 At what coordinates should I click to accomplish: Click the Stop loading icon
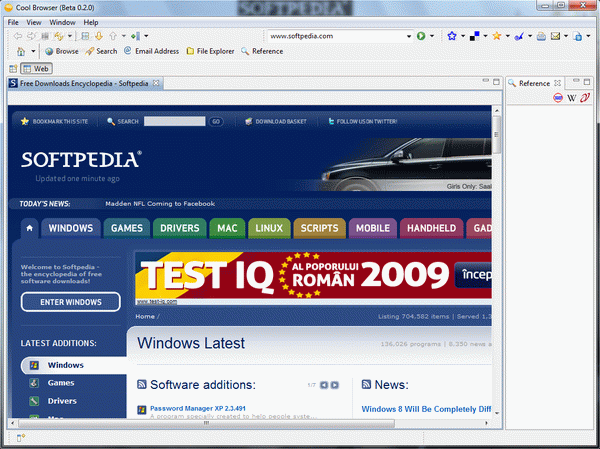coord(45,36)
